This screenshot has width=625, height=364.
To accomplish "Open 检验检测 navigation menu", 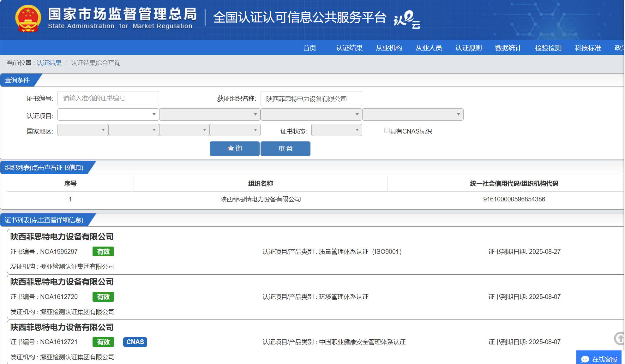I will (x=548, y=48).
